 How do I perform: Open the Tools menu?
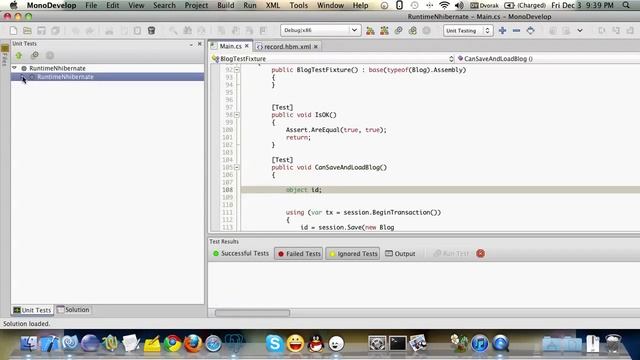tap(298, 5)
